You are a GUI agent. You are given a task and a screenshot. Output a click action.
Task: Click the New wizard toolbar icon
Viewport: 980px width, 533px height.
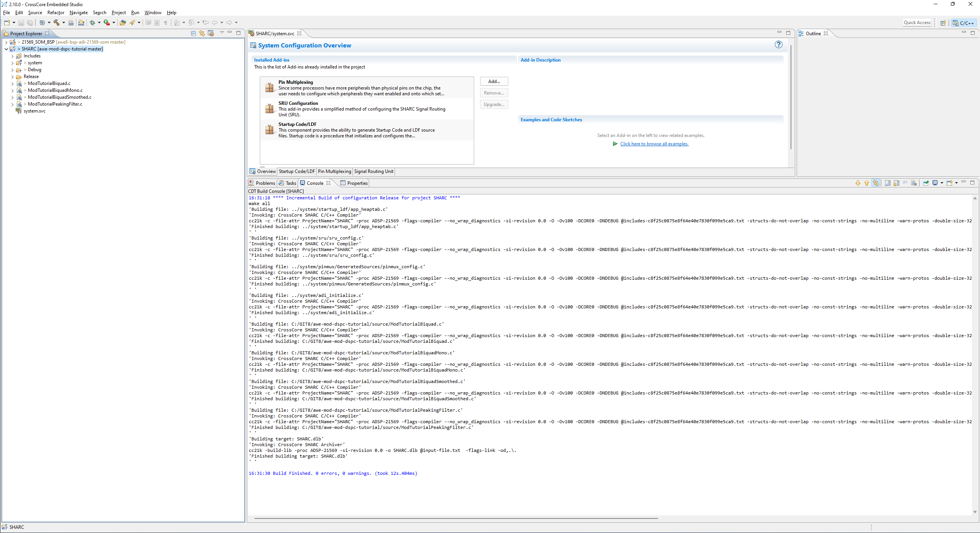7,23
